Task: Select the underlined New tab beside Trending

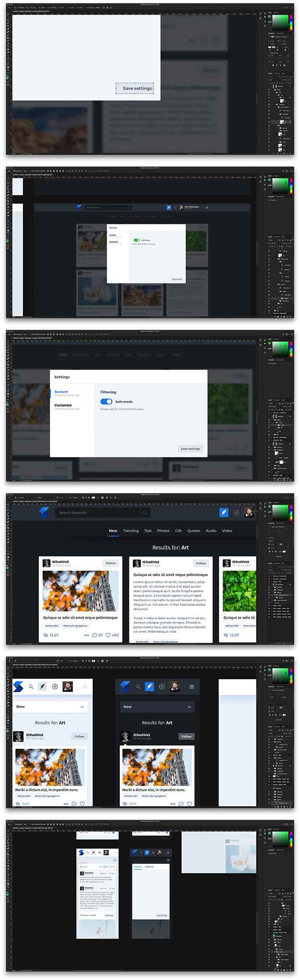Action: click(113, 530)
